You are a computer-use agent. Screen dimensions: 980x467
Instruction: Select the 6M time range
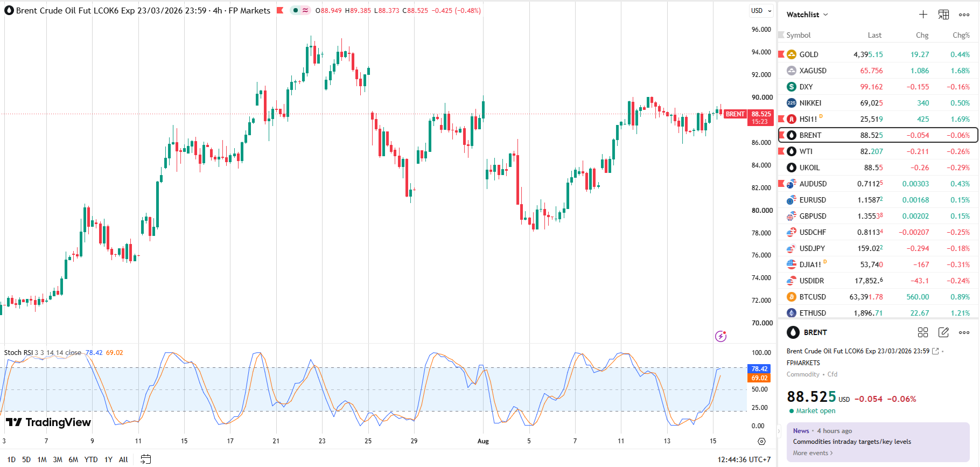73,459
